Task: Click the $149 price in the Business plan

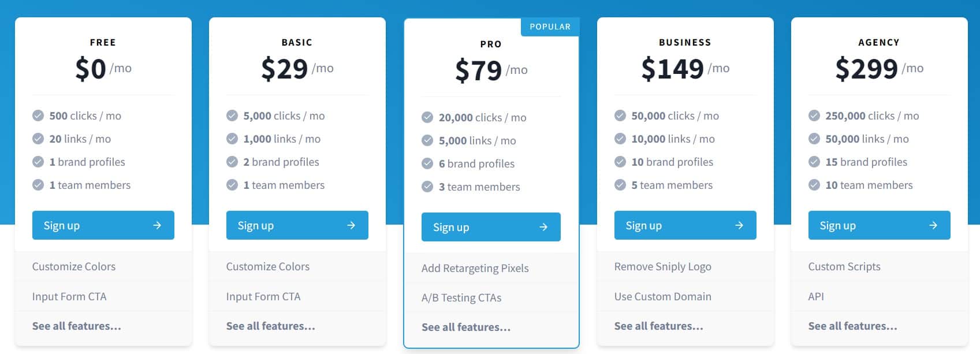Action: (x=671, y=68)
